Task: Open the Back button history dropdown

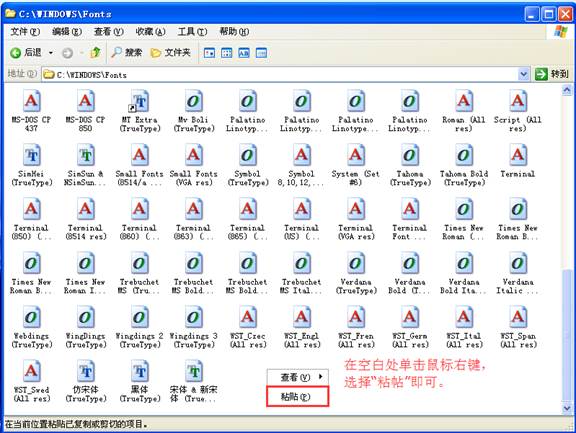Action: tap(51, 53)
